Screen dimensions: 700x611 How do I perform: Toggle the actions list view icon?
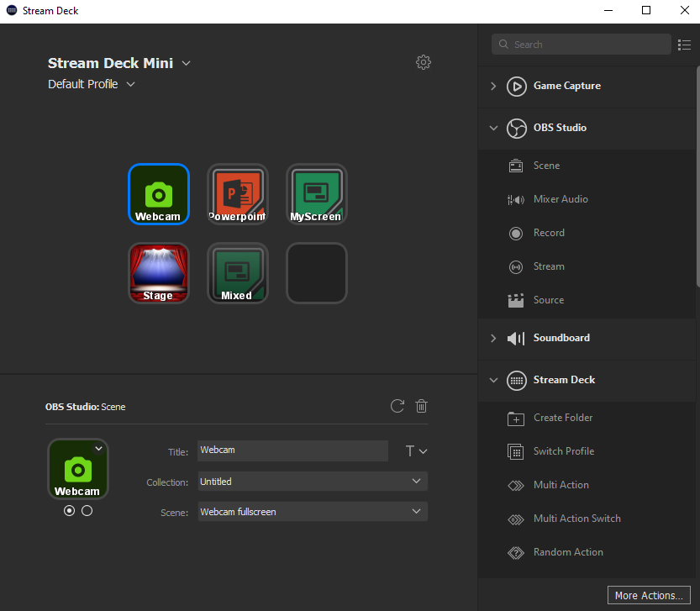[x=684, y=45]
